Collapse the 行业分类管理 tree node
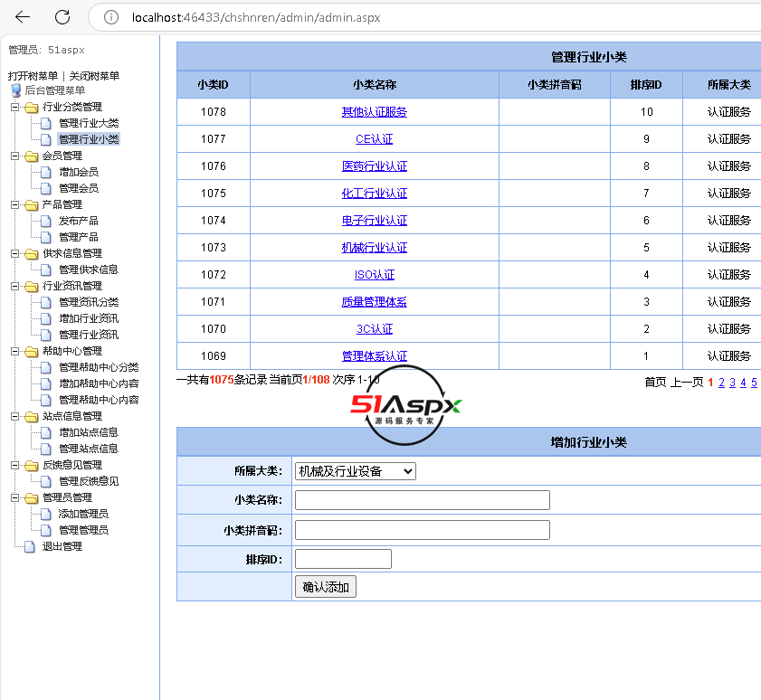This screenshot has height=700, width=761. (x=15, y=107)
